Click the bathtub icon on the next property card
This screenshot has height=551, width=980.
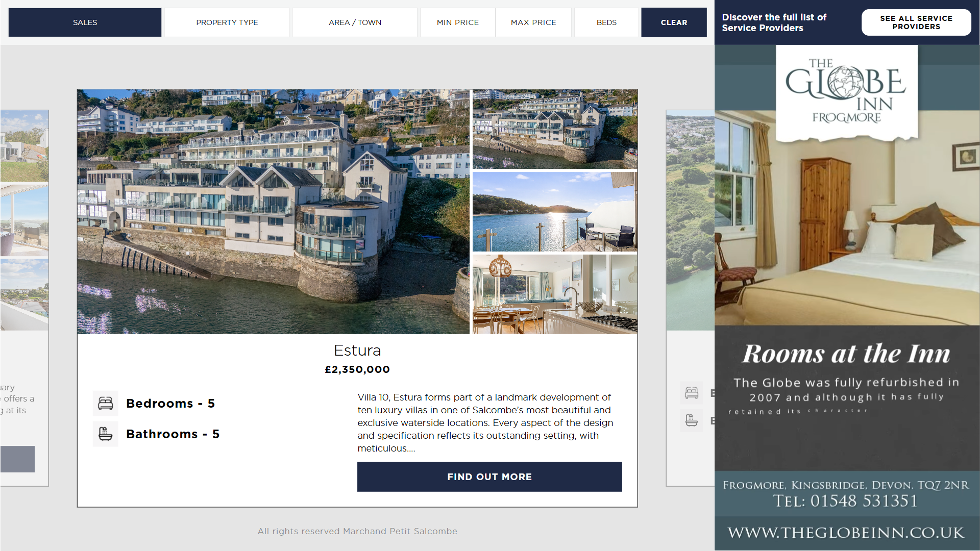tap(692, 420)
